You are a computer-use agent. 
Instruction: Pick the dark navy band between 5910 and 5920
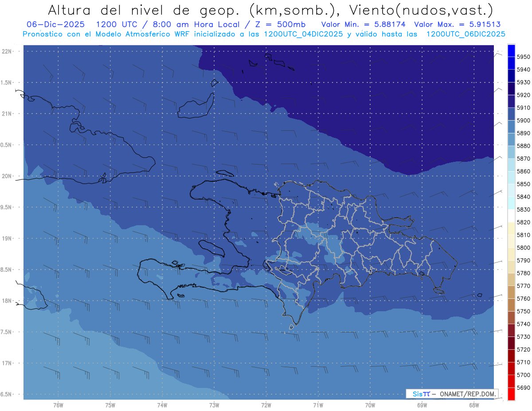[x=511, y=102]
